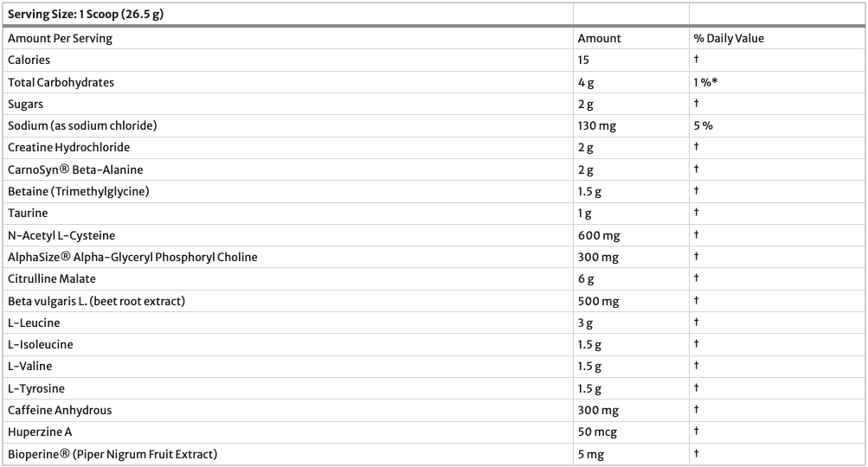Click CarnoSyn Beta-Alanine ingredient name
The height and width of the screenshot is (467, 868).
coord(75,170)
